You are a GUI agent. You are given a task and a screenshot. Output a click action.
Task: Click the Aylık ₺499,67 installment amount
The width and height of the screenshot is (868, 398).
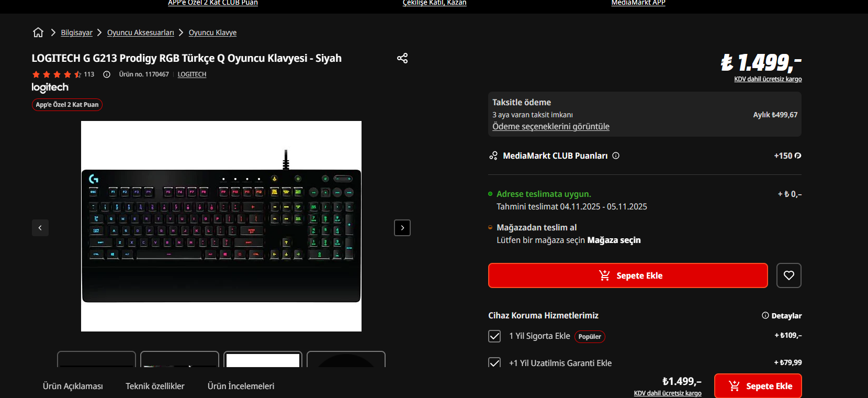click(775, 115)
